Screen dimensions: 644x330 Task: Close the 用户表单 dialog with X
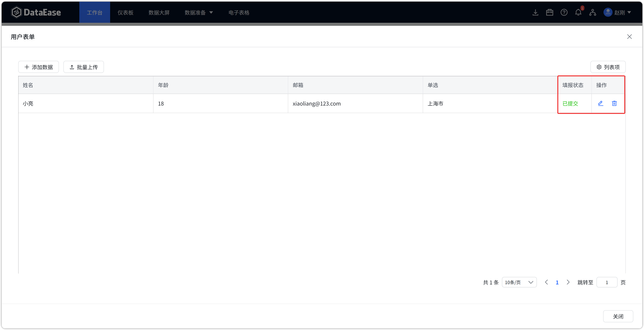pyautogui.click(x=629, y=37)
